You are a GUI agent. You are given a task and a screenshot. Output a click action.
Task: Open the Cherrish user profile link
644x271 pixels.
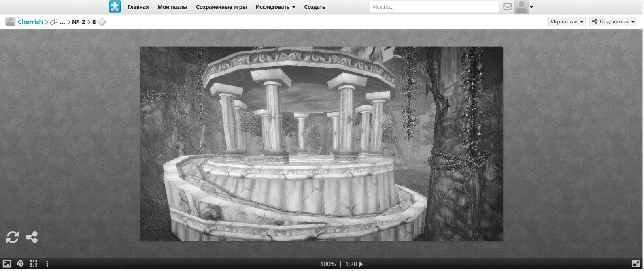30,22
